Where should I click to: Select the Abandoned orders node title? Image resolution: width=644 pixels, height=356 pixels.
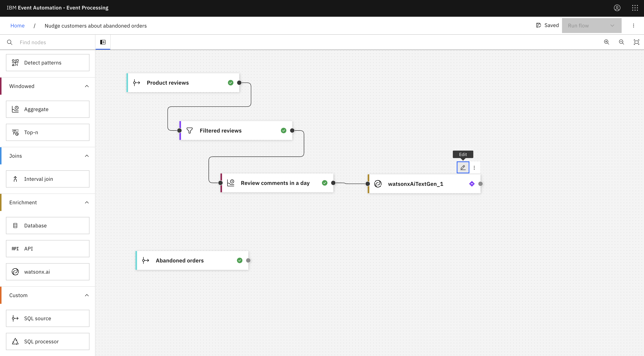point(180,261)
